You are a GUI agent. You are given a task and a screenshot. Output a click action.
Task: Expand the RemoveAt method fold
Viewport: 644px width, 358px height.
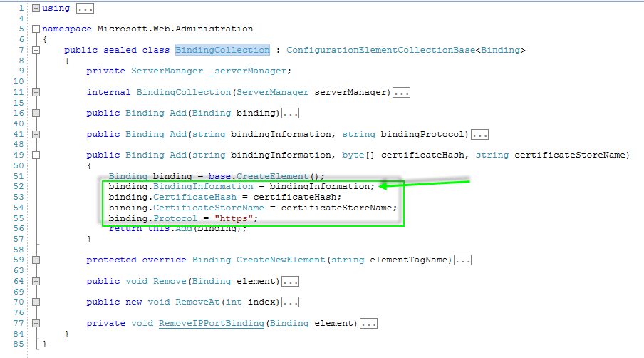pyautogui.click(x=36, y=302)
